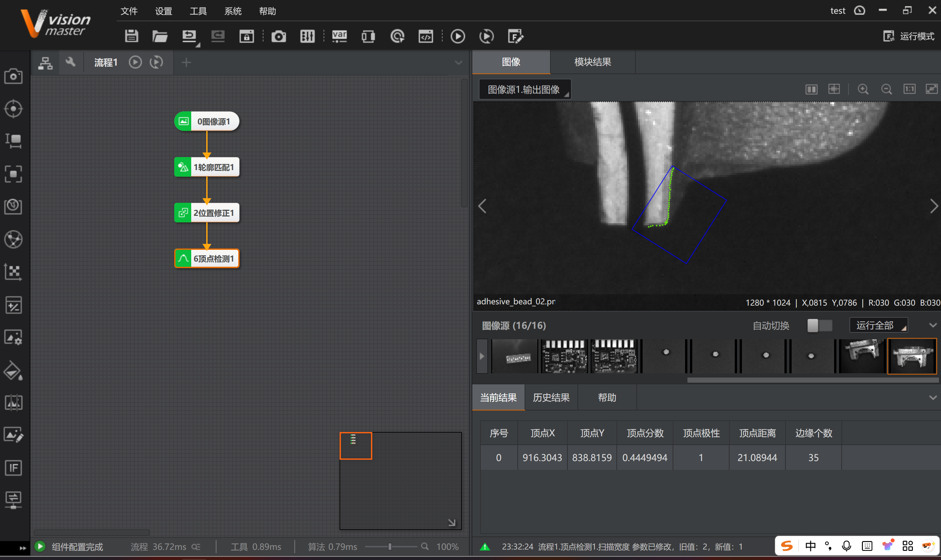Open the 运行全部 run-all dropdown

pos(878,325)
